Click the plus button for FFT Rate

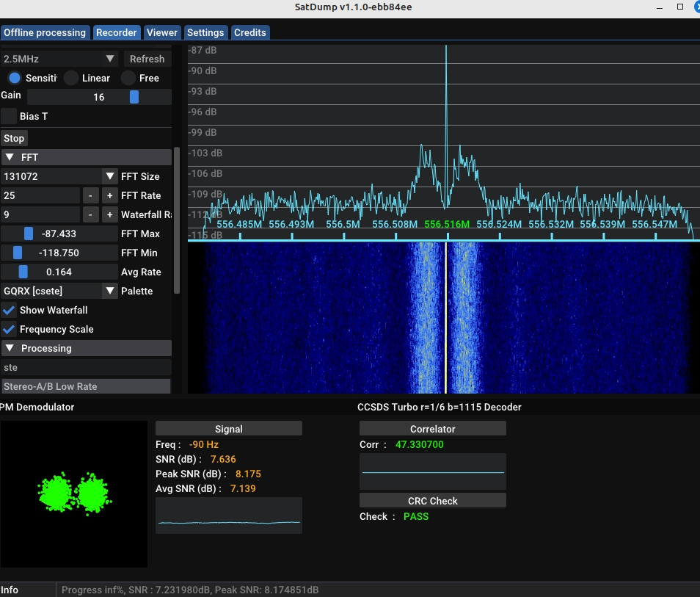tap(109, 195)
